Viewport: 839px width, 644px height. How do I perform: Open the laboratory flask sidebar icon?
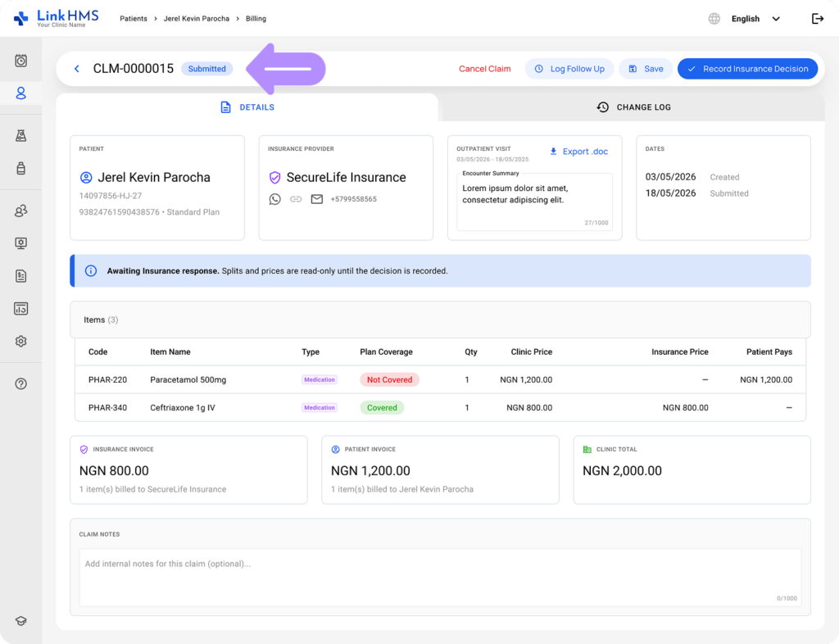click(20, 136)
